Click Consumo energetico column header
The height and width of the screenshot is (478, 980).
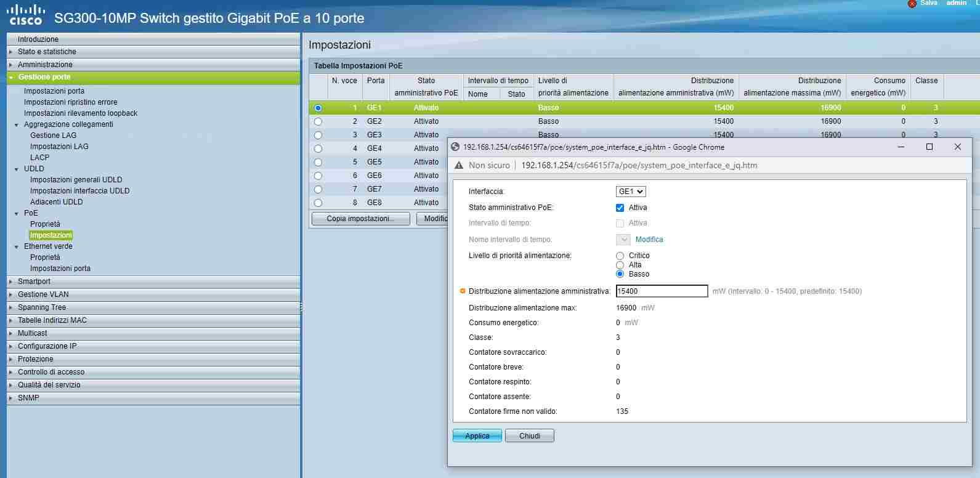point(878,87)
